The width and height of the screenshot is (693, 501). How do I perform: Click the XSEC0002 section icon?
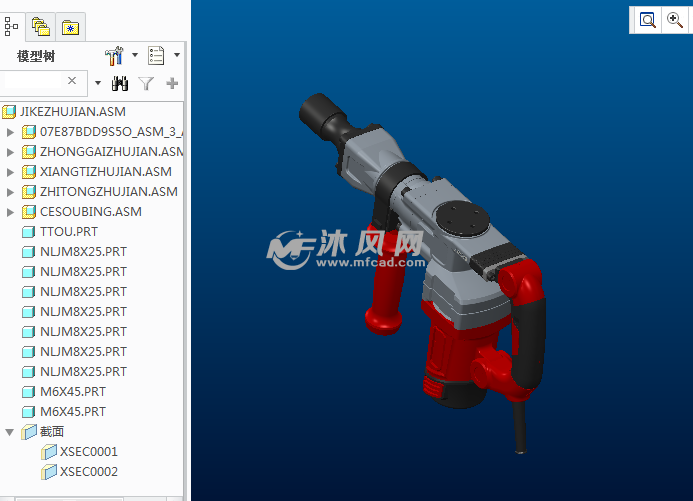click(x=49, y=471)
